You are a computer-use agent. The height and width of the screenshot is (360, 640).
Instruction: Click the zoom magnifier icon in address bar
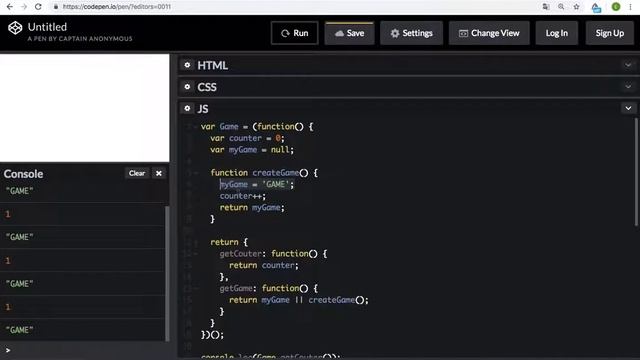click(x=561, y=7)
